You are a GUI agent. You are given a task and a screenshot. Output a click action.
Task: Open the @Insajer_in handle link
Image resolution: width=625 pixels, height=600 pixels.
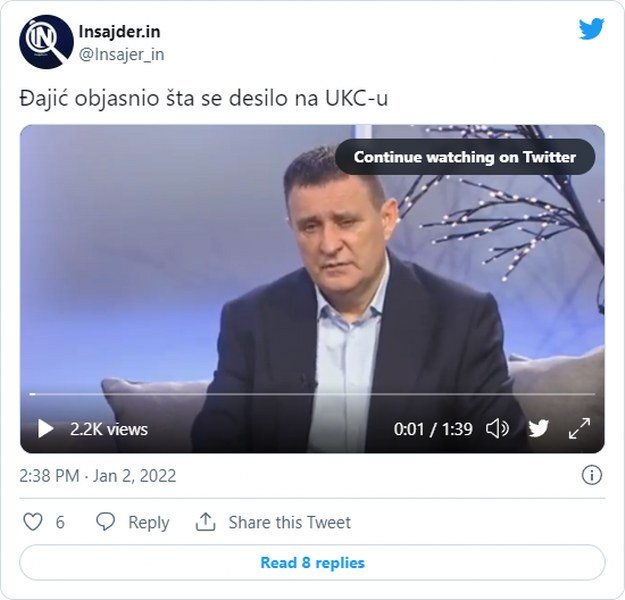click(122, 55)
